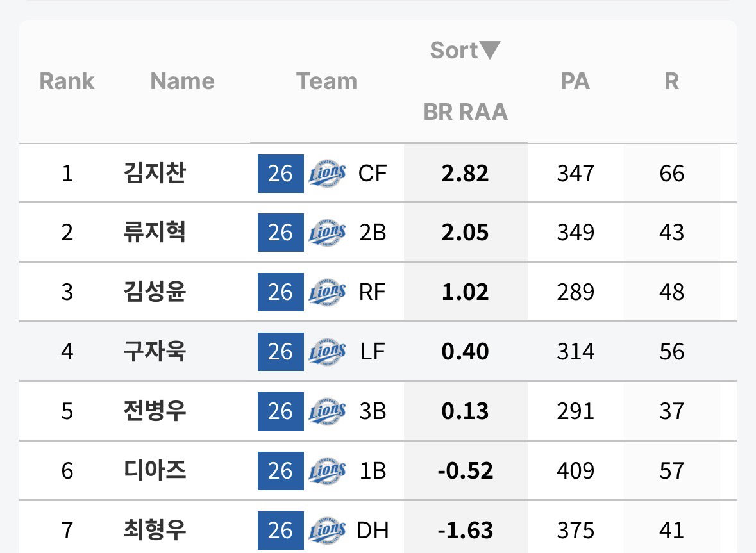The width and height of the screenshot is (756, 553).
Task: Click the Lions logo in 최형우's row
Action: (327, 531)
